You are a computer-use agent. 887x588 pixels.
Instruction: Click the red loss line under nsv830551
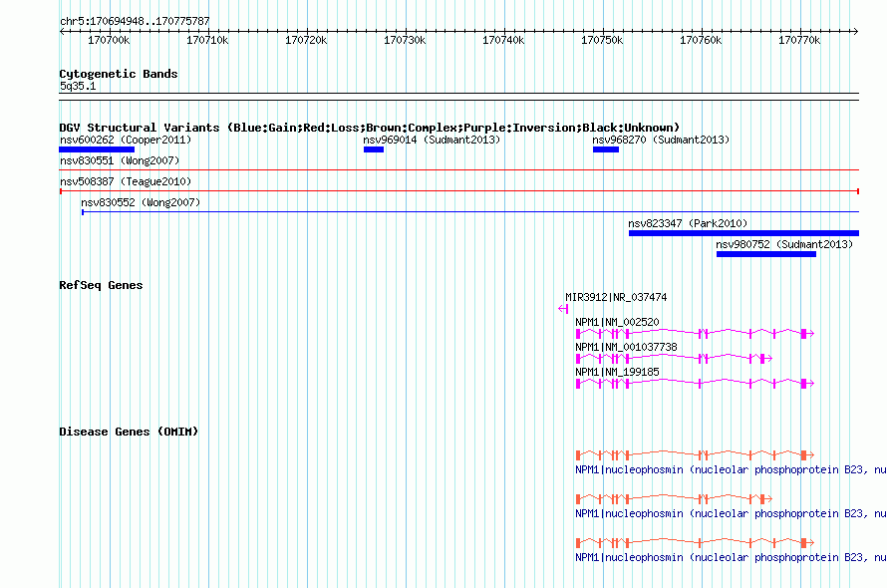pyautogui.click(x=459, y=169)
